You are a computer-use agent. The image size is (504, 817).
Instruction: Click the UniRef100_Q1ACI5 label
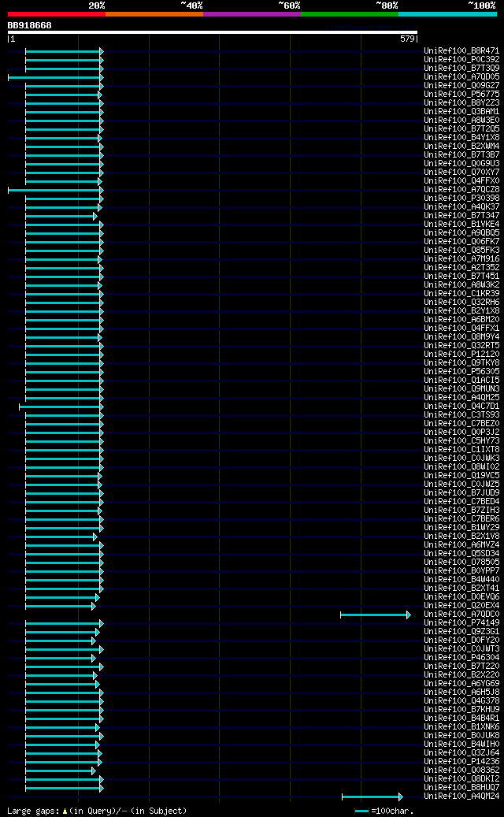point(461,381)
